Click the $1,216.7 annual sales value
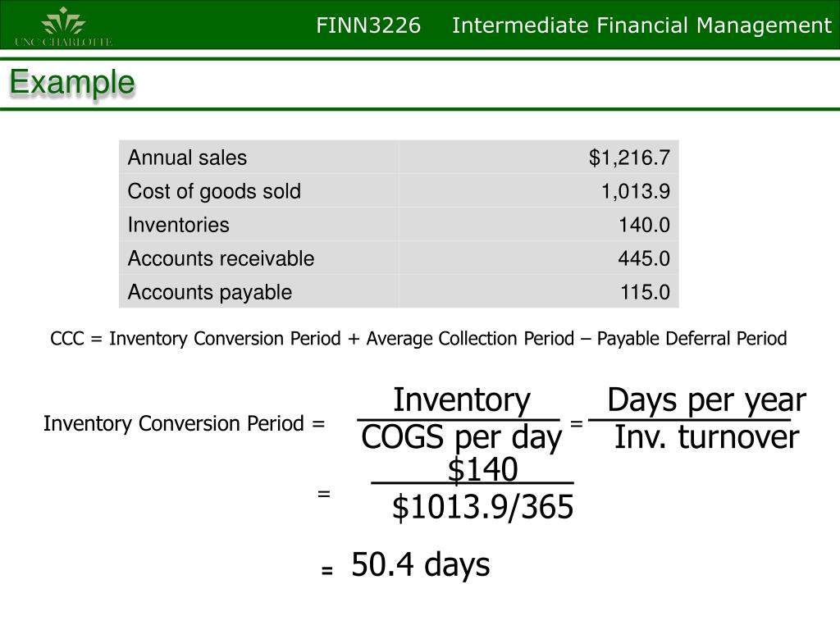 pyautogui.click(x=629, y=158)
